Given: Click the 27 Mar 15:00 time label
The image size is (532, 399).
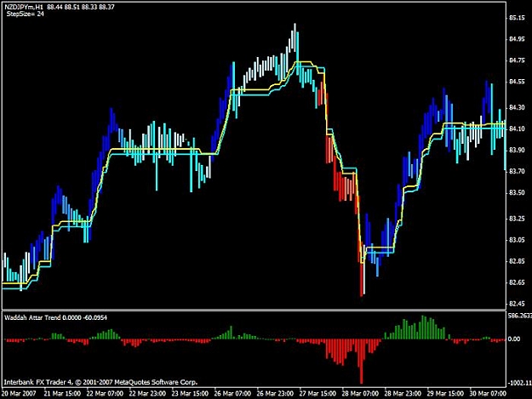Looking at the screenshot, I should (317, 394).
